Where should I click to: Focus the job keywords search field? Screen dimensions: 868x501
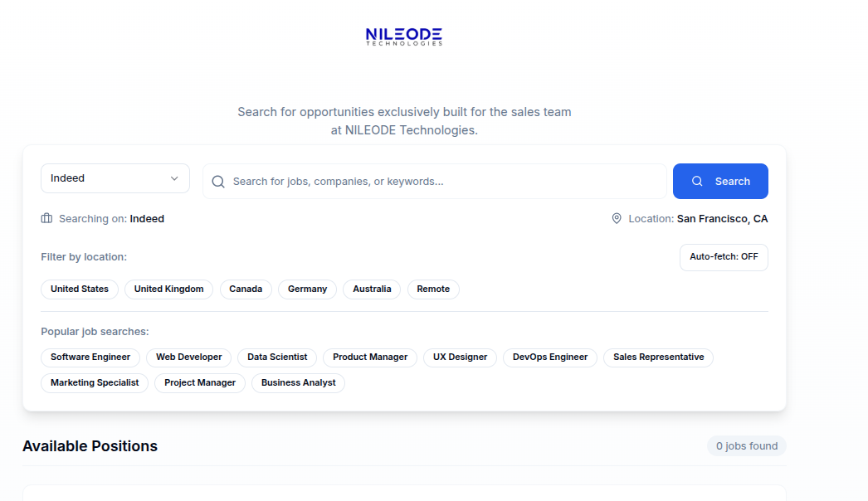point(435,181)
